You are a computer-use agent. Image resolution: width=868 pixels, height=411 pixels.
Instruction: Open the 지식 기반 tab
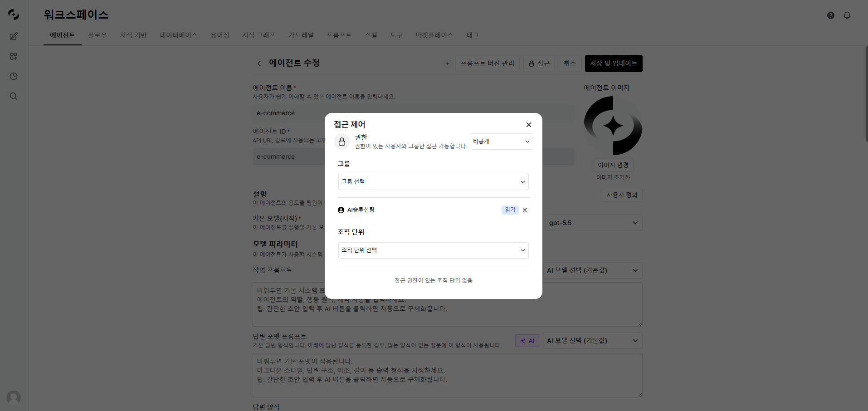pos(133,35)
